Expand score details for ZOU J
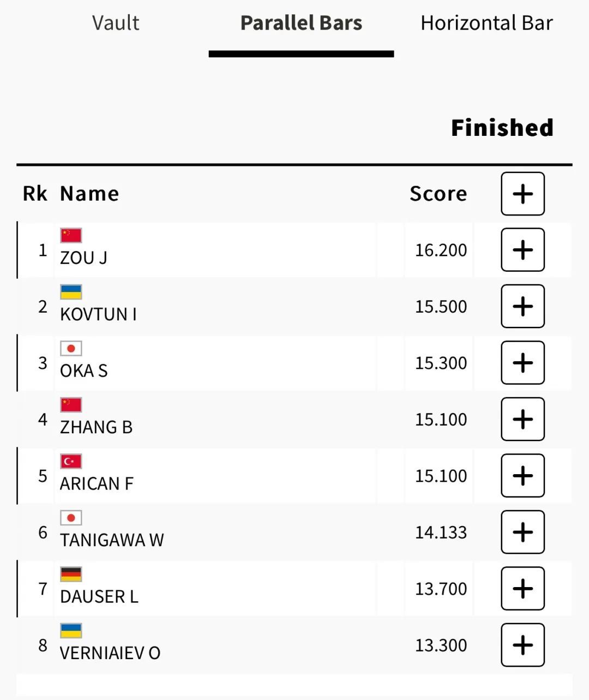Image resolution: width=589 pixels, height=700 pixels. click(x=522, y=250)
